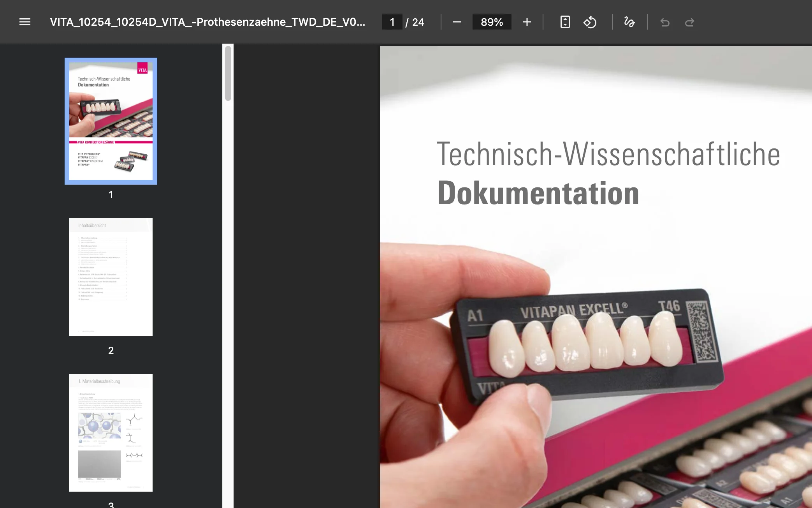Click the Technisch-Wissenschaftliche heading text
Image resolution: width=812 pixels, height=508 pixels.
608,154
